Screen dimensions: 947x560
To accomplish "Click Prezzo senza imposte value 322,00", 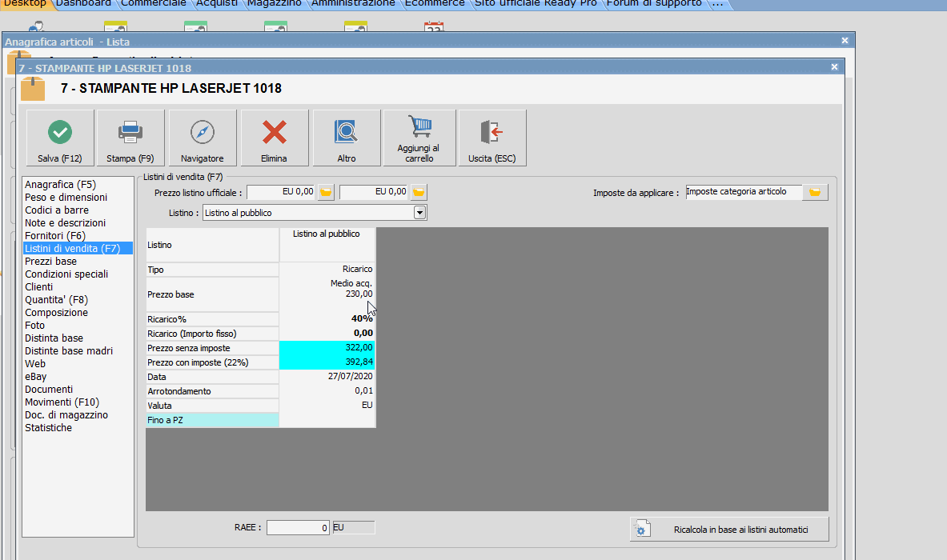I will (x=327, y=347).
